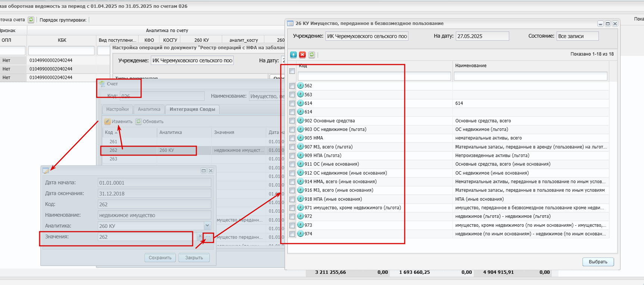Screen dimensions: 644x285
Task: Click the Дата окончания field with 31.12.2018
Action: click(x=155, y=193)
